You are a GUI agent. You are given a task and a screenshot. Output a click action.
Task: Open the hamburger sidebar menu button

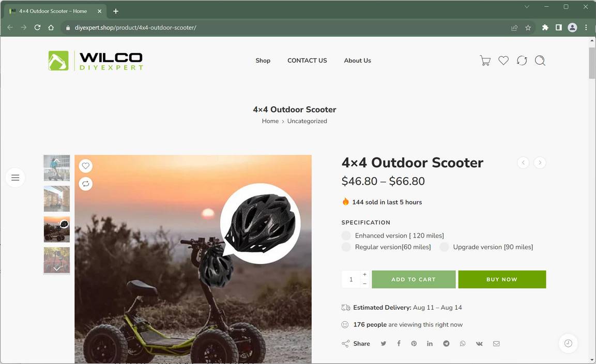pos(15,178)
